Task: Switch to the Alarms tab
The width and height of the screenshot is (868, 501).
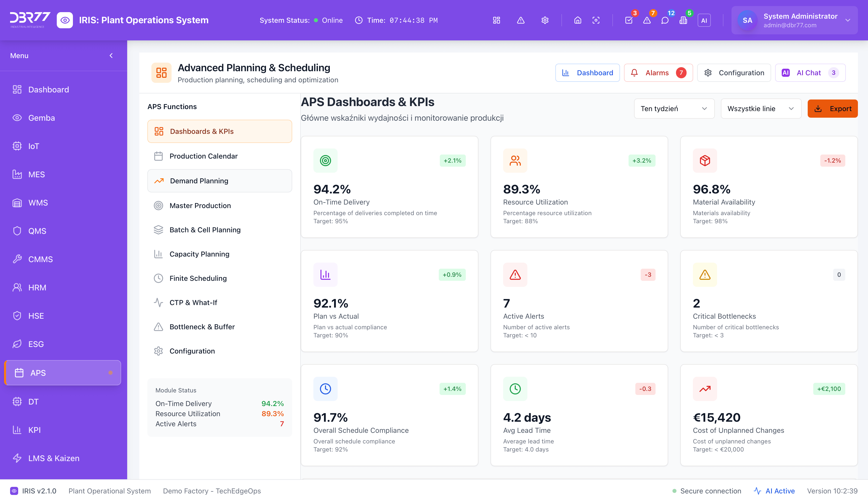Action: pos(658,73)
